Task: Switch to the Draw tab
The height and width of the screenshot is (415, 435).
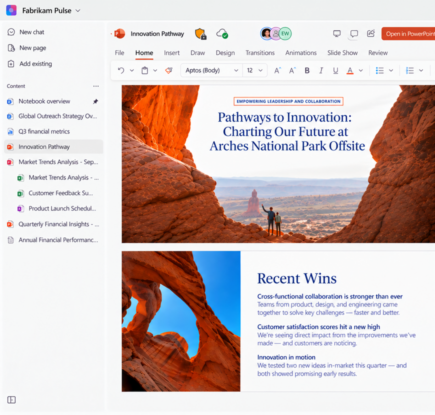Action: pos(198,53)
